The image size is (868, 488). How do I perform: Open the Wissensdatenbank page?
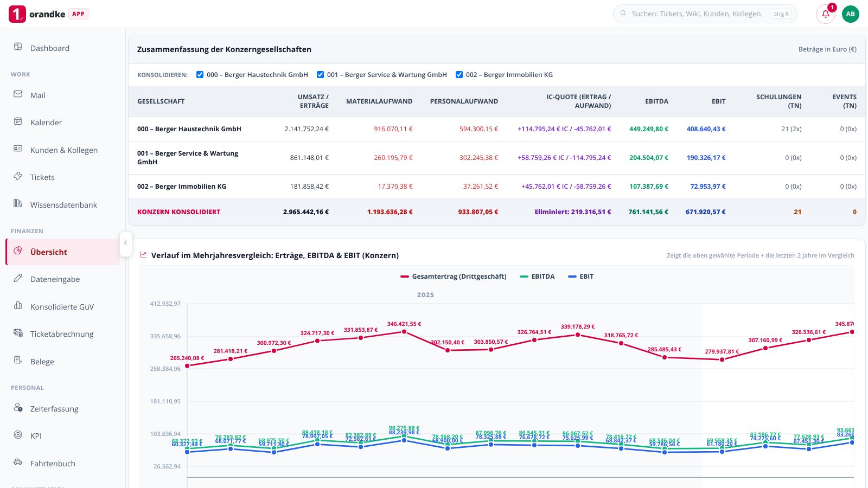click(x=63, y=205)
